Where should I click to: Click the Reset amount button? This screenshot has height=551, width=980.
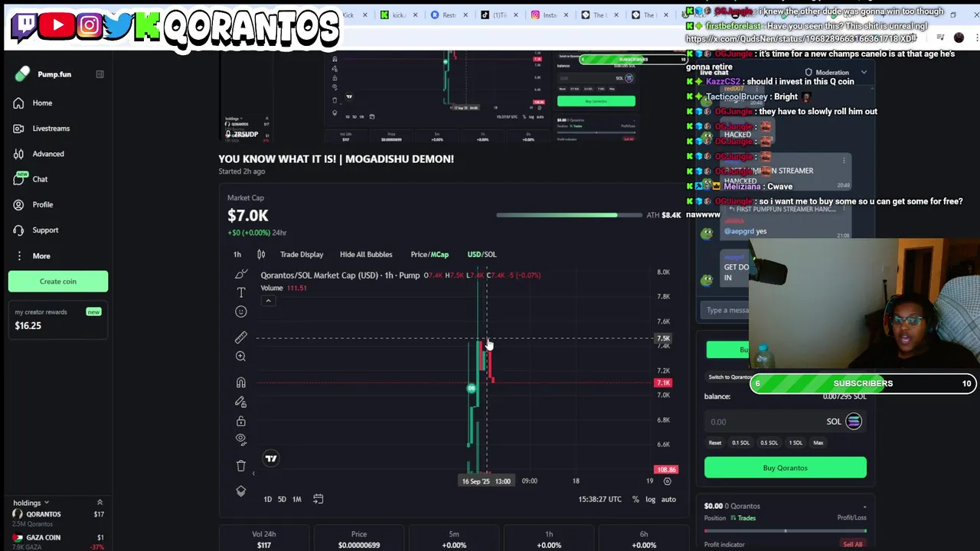[714, 442]
